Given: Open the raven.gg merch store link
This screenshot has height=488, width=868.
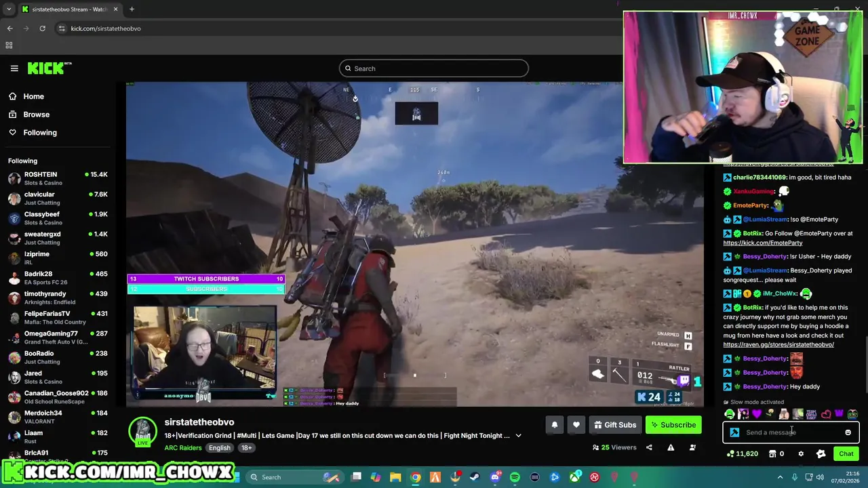Looking at the screenshot, I should 778,344.
